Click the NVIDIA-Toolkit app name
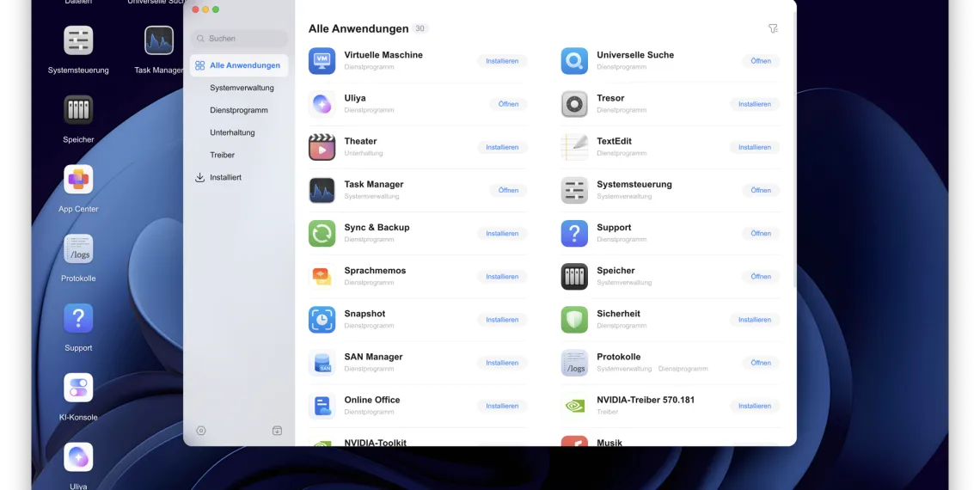980x490 pixels. (375, 443)
